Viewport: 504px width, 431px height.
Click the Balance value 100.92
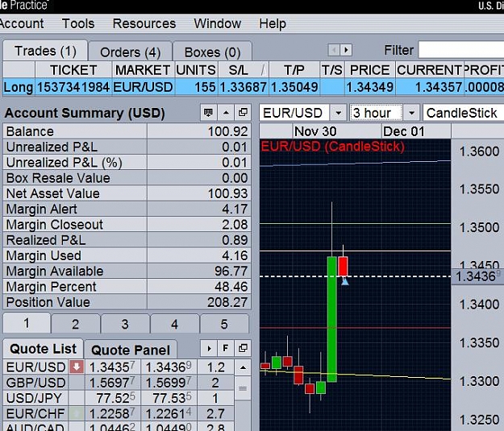pyautogui.click(x=227, y=131)
